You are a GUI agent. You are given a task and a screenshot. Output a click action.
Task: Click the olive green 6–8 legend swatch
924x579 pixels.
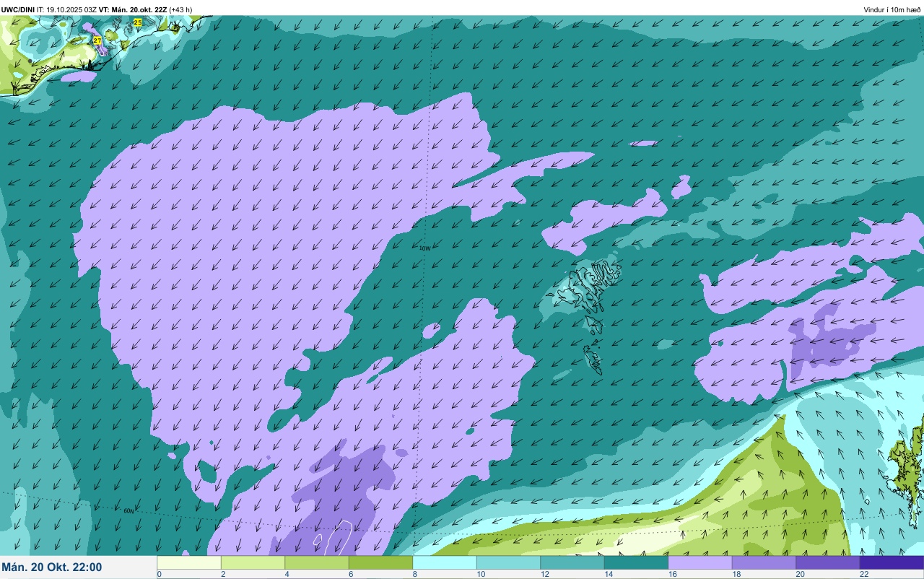point(380,562)
